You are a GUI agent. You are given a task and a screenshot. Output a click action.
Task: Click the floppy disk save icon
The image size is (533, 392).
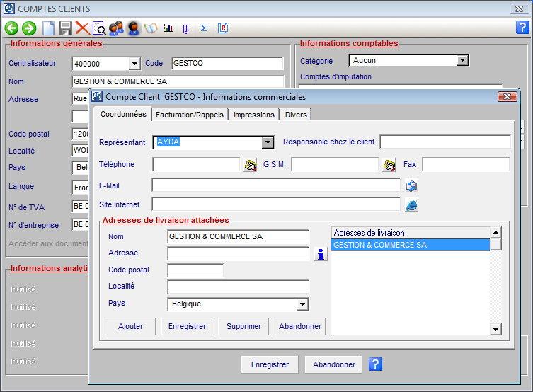65,28
